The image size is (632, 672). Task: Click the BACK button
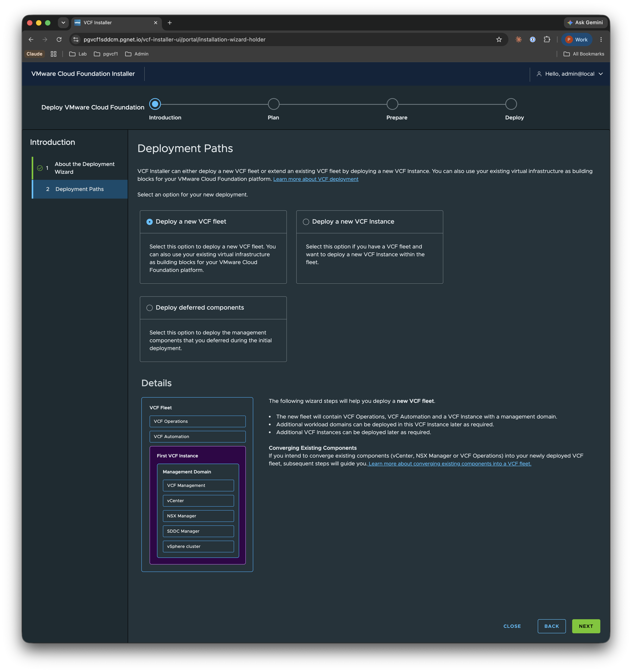pos(551,626)
